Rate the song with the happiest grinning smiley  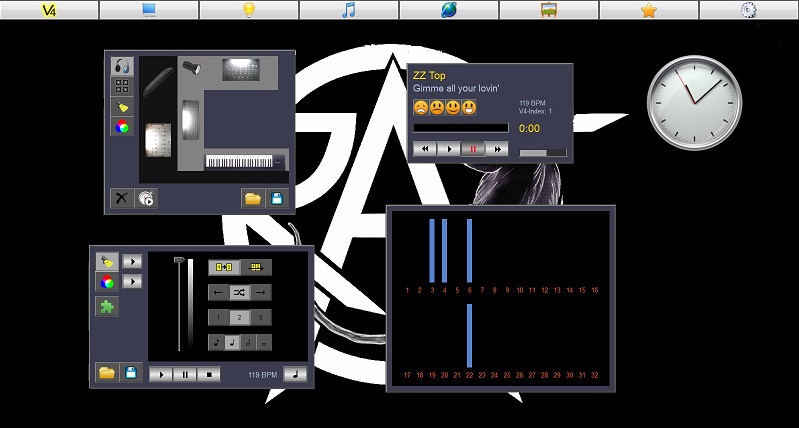point(470,107)
